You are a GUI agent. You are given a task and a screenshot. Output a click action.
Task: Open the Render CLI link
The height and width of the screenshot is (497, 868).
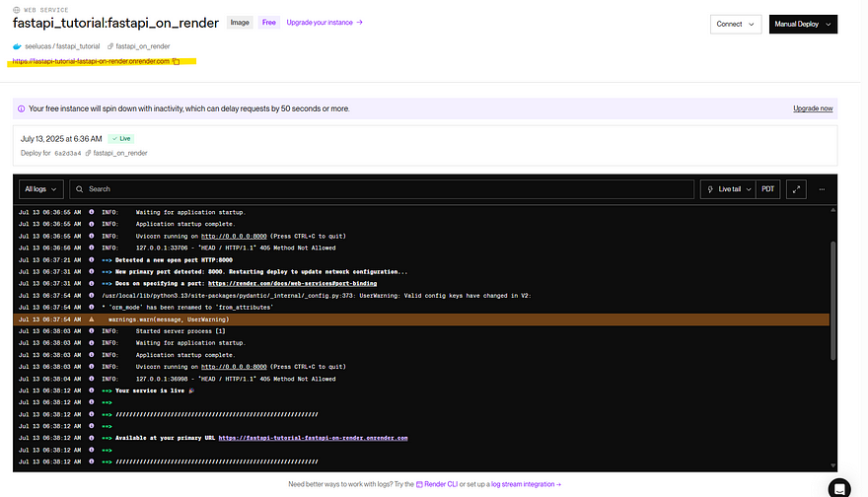click(x=441, y=484)
